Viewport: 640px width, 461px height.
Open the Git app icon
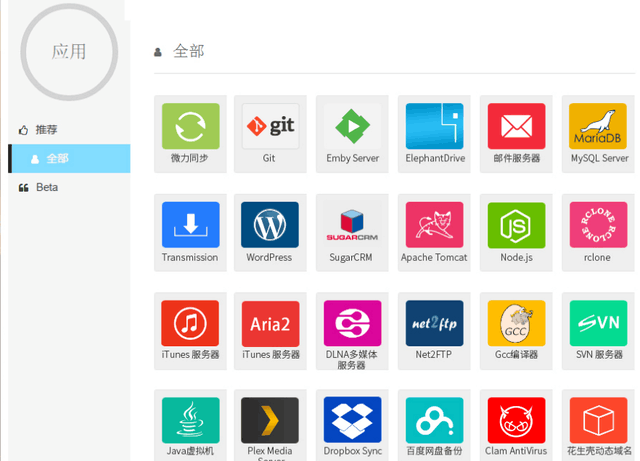pyautogui.click(x=271, y=126)
